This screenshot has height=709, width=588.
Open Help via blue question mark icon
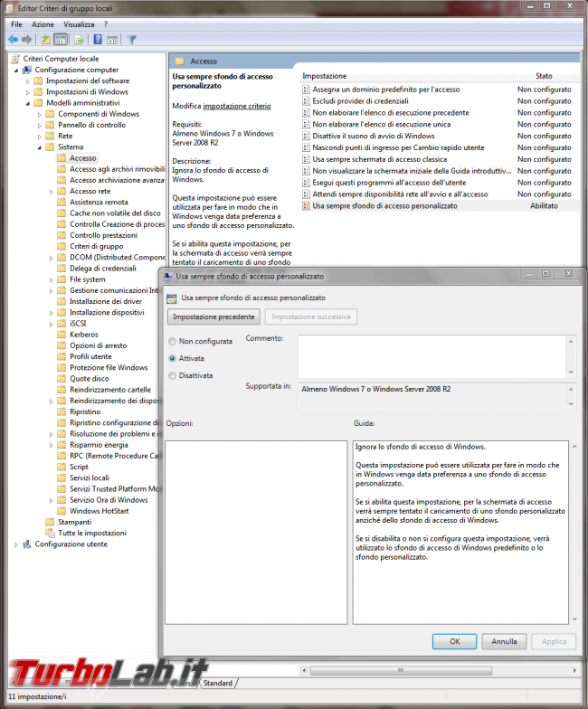click(98, 40)
